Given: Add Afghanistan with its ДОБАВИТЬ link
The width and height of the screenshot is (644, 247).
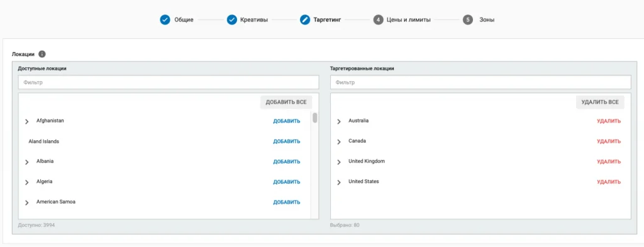Looking at the screenshot, I should pyautogui.click(x=287, y=121).
